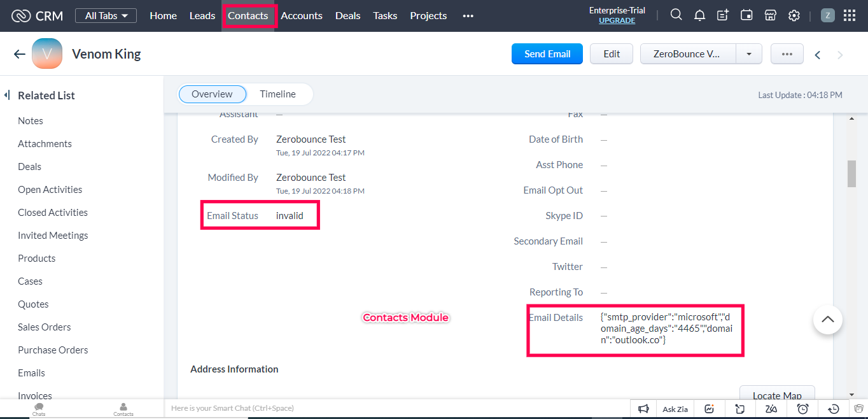Open Cases in Related List
This screenshot has width=868, height=419.
[x=30, y=281]
